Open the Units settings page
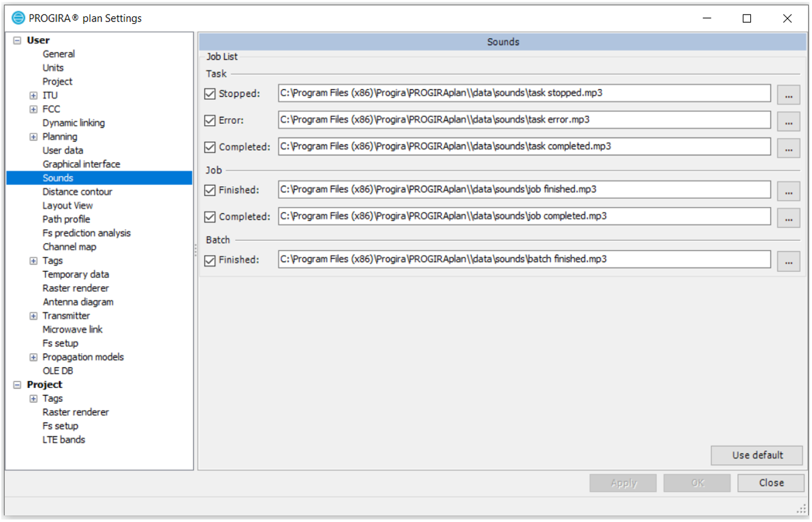Screen dimensions: 812x522 53,68
